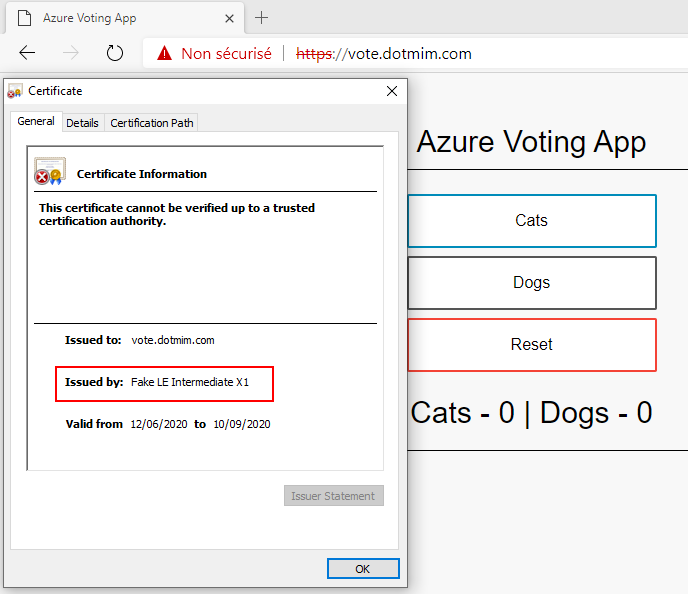Vote for Dogs
Viewport: 688px width, 594px height.
click(532, 283)
